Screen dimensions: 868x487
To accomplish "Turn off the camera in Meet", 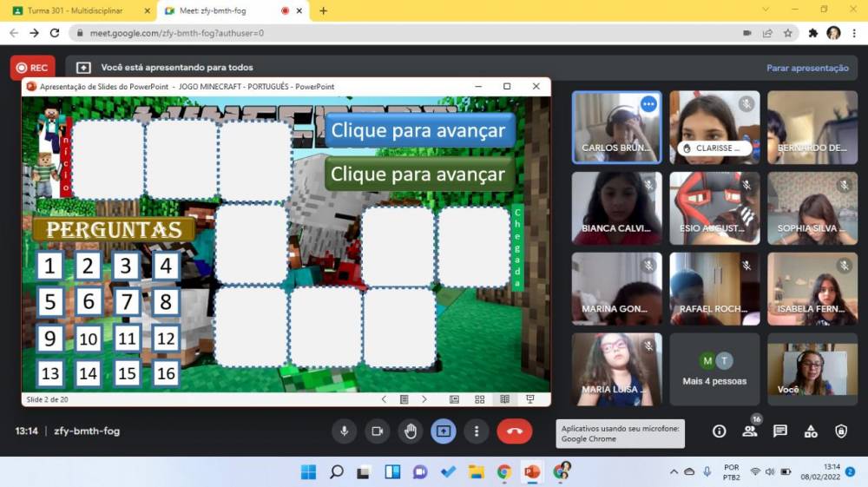I will click(378, 431).
